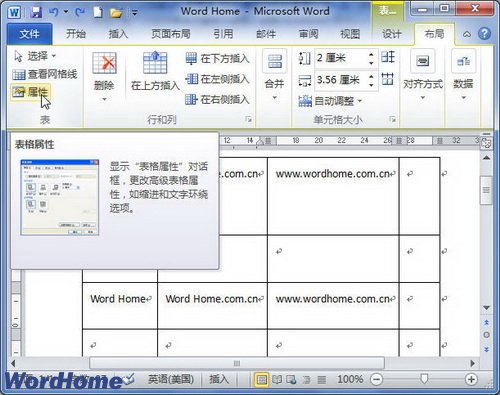Viewport: 500px width, 395px height.
Task: Click the vertical scrollbar up arrow
Action: (x=486, y=157)
